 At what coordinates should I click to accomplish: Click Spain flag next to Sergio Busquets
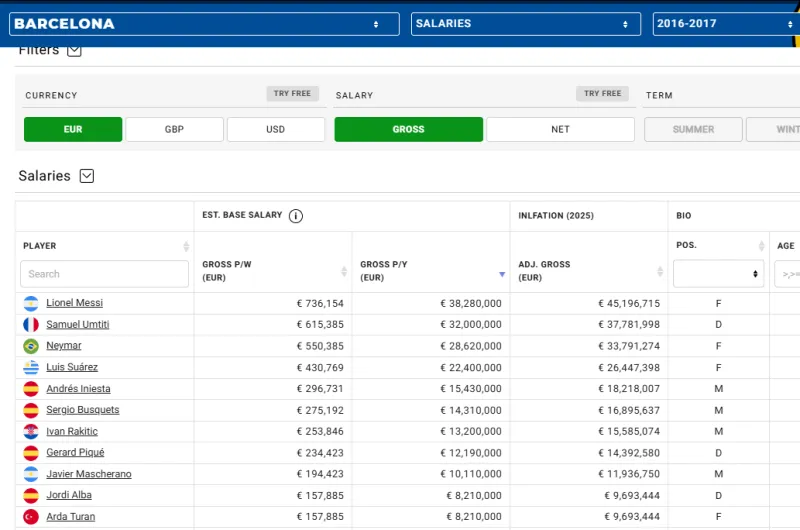point(31,410)
